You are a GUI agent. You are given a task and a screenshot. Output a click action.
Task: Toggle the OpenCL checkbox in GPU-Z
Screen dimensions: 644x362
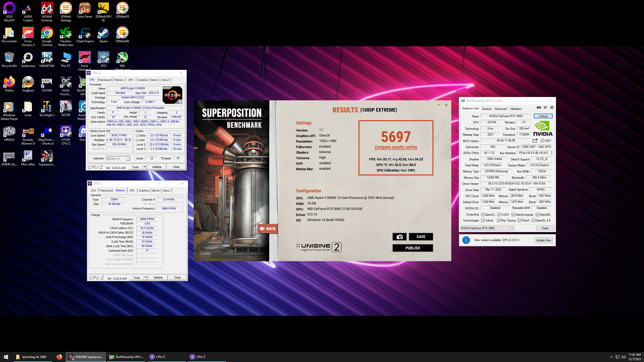tap(483, 215)
